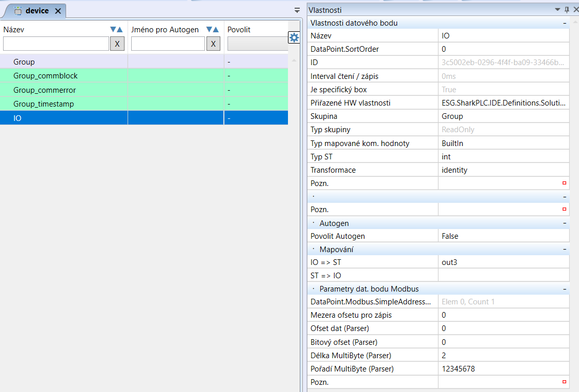Toggle Povolit Autogen value False
The width and height of the screenshot is (579, 392).
504,236
